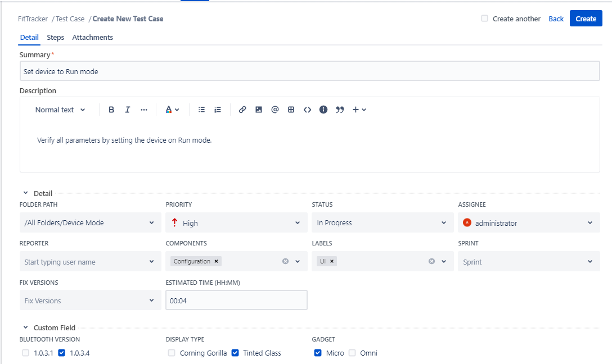This screenshot has width=612, height=364.
Task: Insert numbered list in description
Action: (x=218, y=110)
